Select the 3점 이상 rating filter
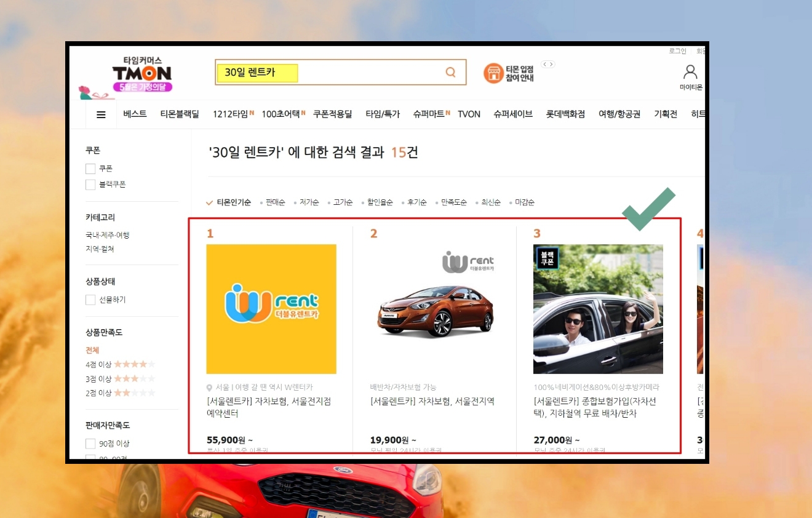 coord(121,379)
